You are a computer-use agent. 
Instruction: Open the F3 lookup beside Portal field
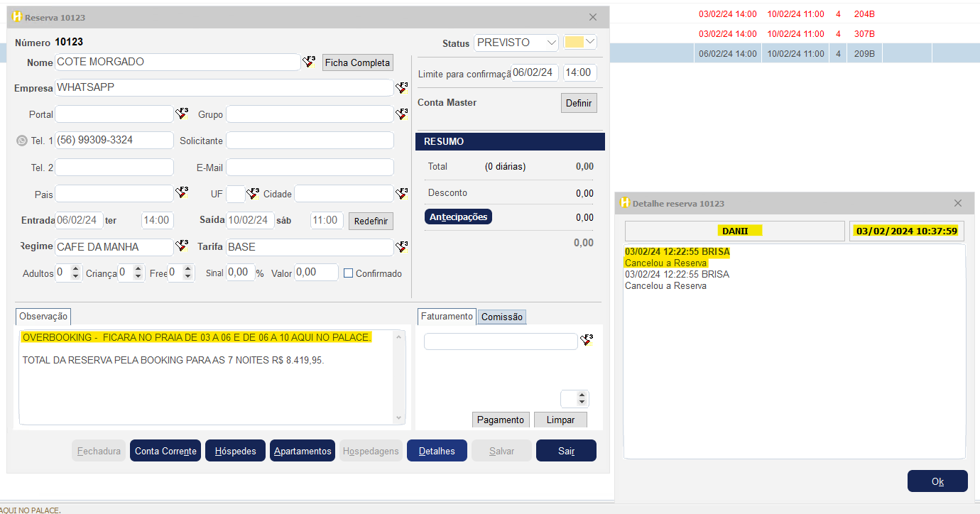(182, 114)
